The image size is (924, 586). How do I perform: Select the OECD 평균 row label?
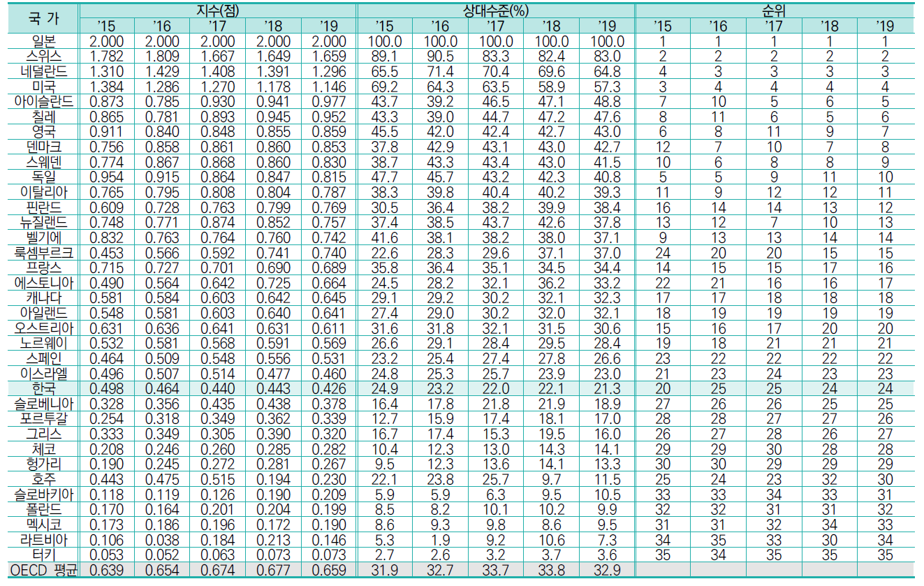43,571
